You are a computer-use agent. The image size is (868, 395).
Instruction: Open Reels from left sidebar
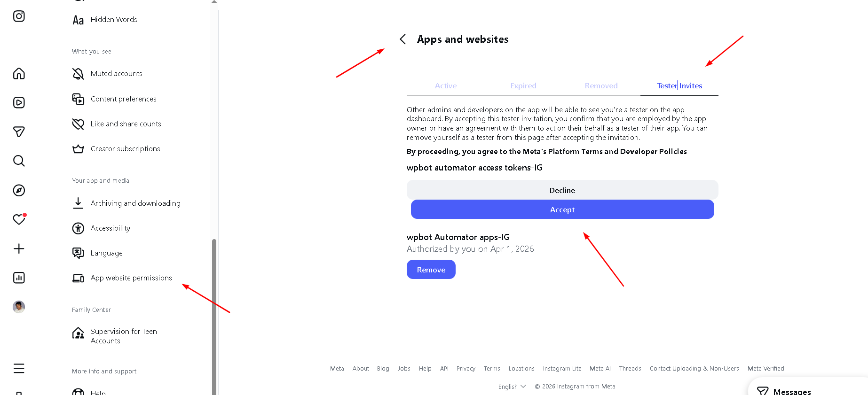click(19, 103)
